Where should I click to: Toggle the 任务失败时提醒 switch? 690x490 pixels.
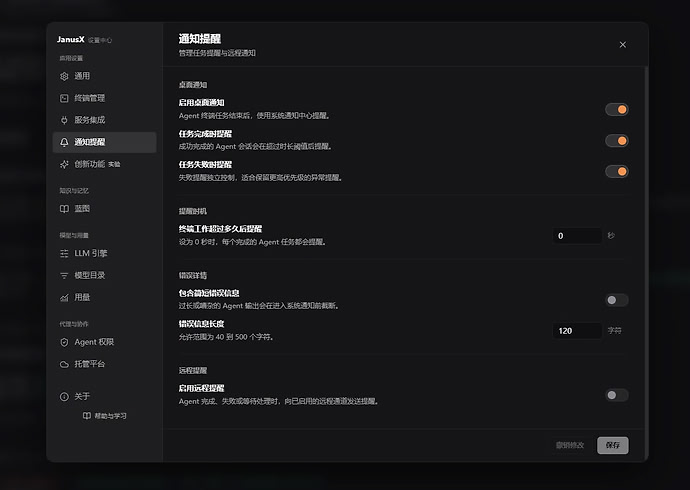point(617,172)
